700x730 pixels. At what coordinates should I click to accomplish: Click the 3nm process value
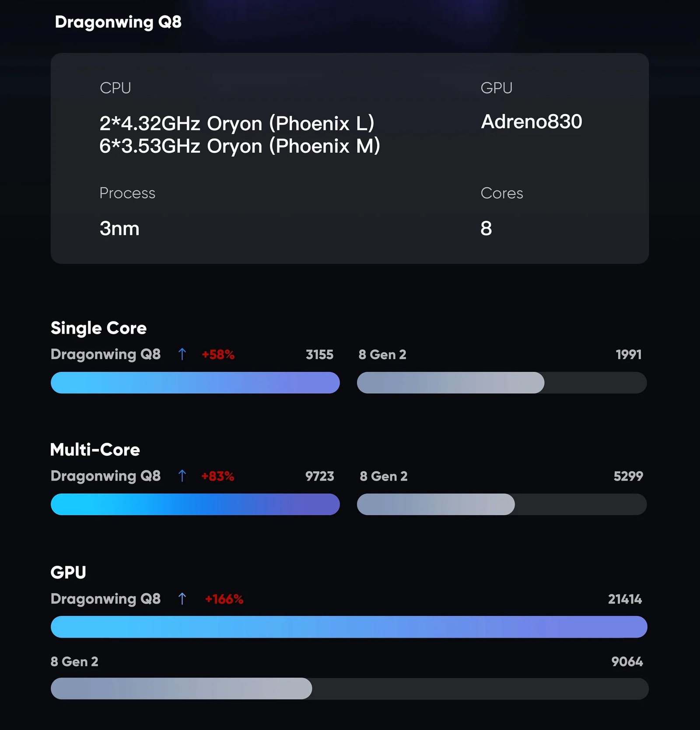(119, 228)
